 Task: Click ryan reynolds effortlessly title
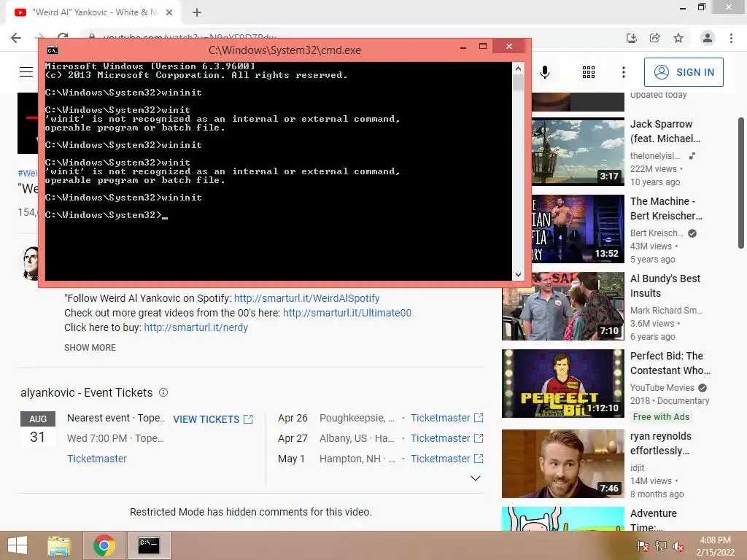tap(661, 443)
